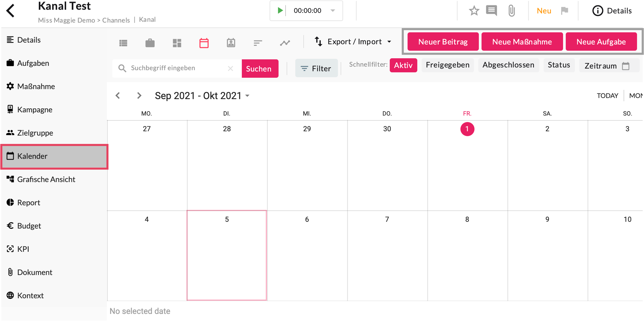The height and width of the screenshot is (321, 644).
Task: Expand the Sep 2021 - Okt 2021 date picker
Action: (202, 96)
